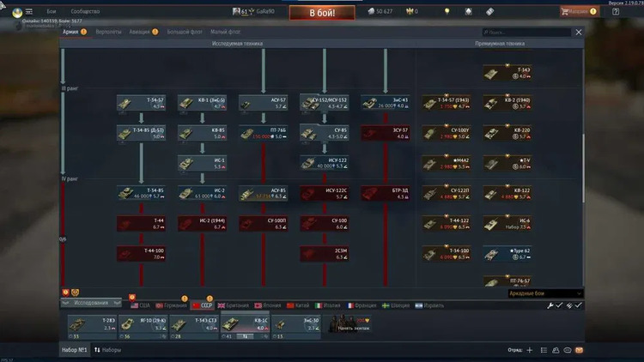Open the Бои menu
The width and height of the screenshot is (644, 362).
pyautogui.click(x=52, y=11)
